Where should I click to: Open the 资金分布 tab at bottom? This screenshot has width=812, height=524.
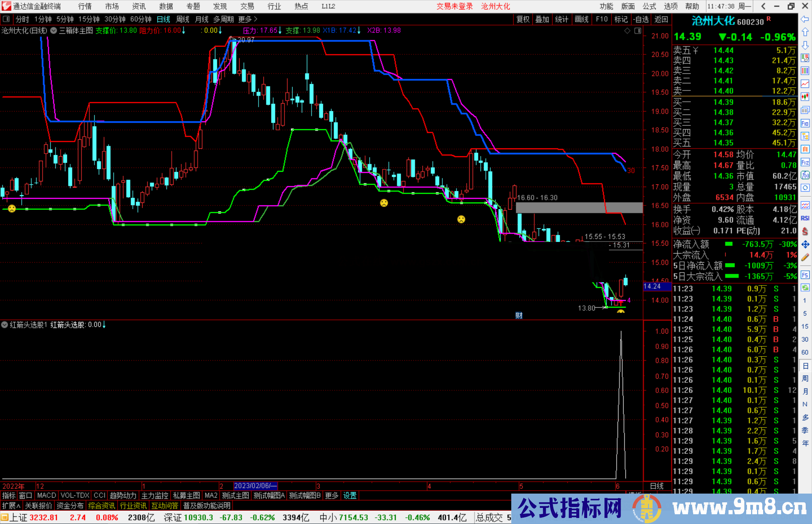pyautogui.click(x=70, y=506)
